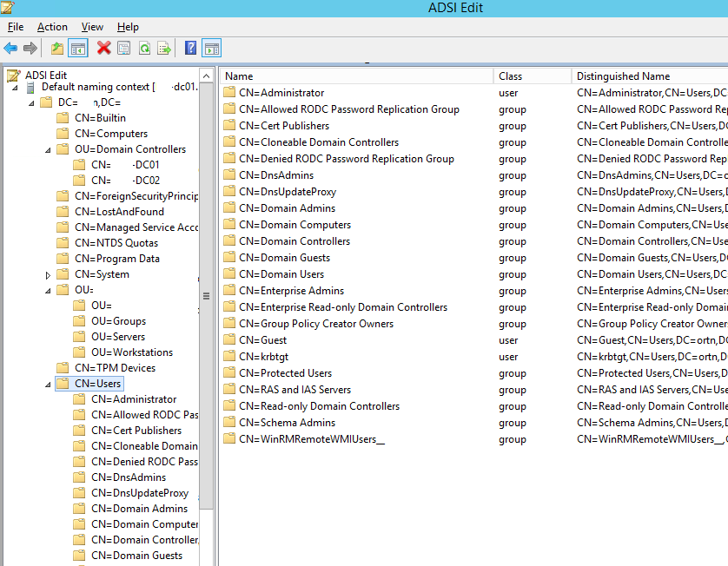The image size is (728, 566).
Task: Select CN=Domain Computers list row
Action: point(295,225)
